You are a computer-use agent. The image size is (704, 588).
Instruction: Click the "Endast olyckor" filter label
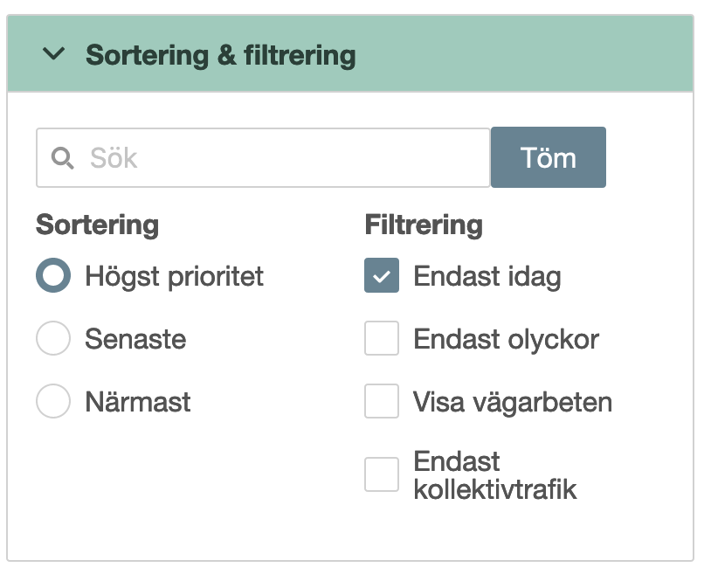506,339
